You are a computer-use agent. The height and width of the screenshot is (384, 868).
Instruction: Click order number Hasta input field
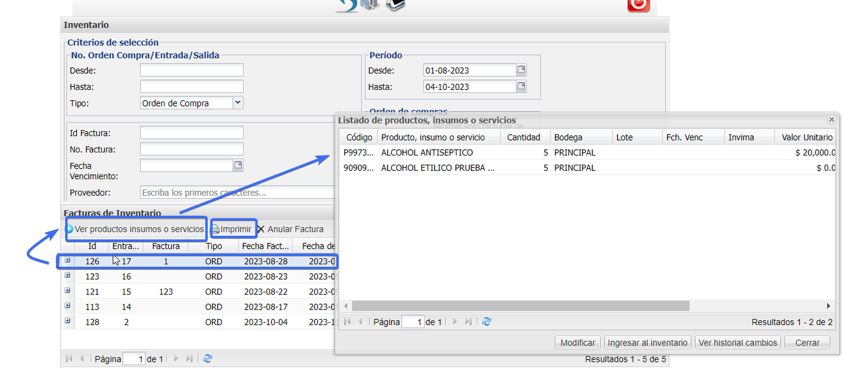coord(192,87)
